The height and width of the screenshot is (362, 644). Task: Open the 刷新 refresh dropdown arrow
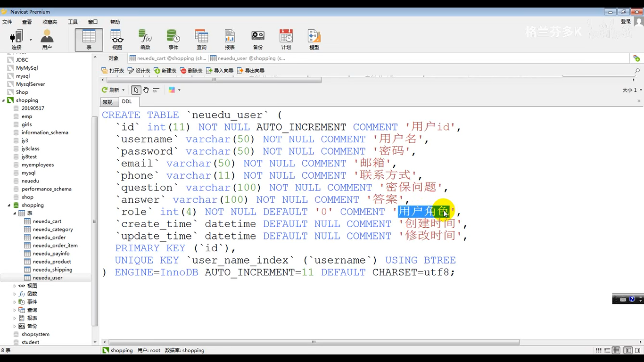[x=124, y=90]
